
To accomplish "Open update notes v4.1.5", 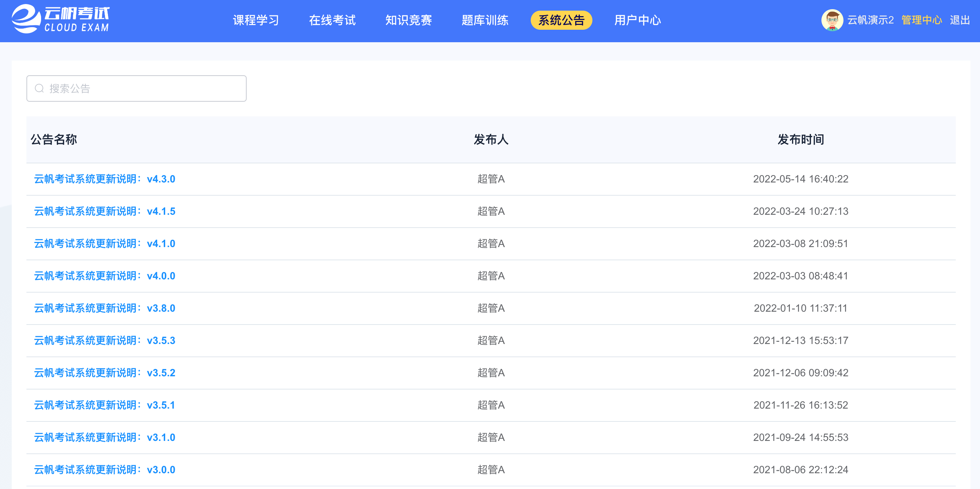I will [x=105, y=211].
